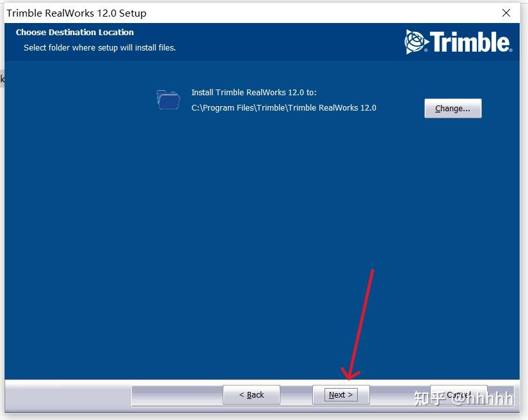528x420 pixels.
Task: Click the partially visible element on the left edge
Action: 2,78
